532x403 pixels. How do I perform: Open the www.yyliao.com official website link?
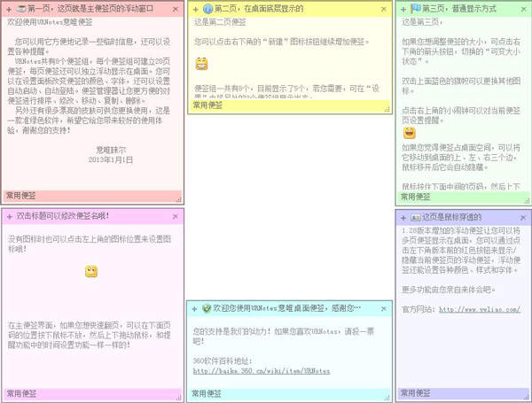click(x=480, y=309)
